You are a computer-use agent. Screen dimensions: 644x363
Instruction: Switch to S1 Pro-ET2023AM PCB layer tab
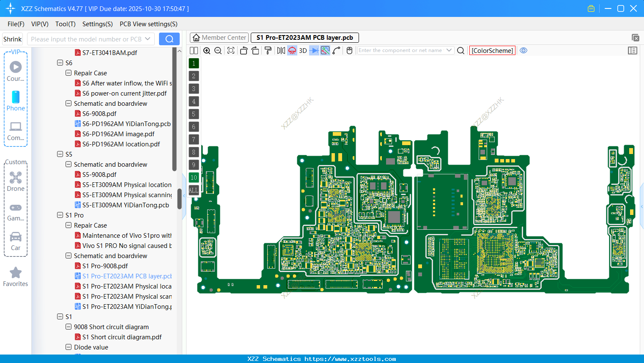[x=304, y=38]
